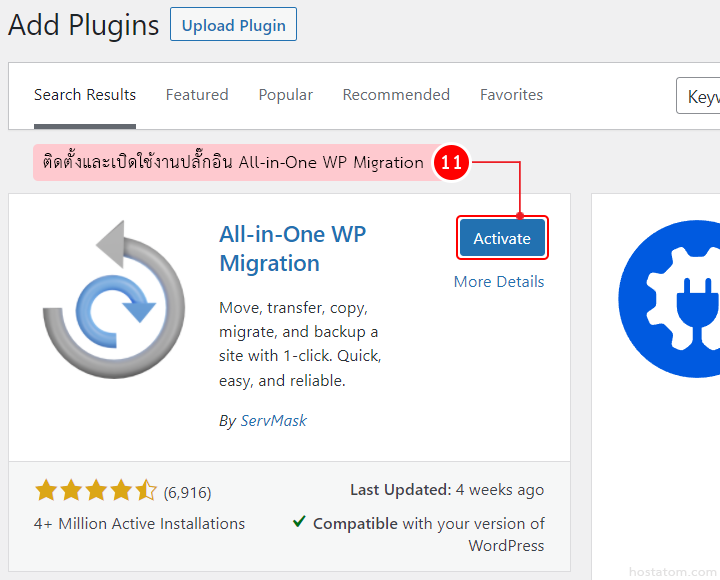
Task: Select the Search Results tab
Action: coord(85,95)
